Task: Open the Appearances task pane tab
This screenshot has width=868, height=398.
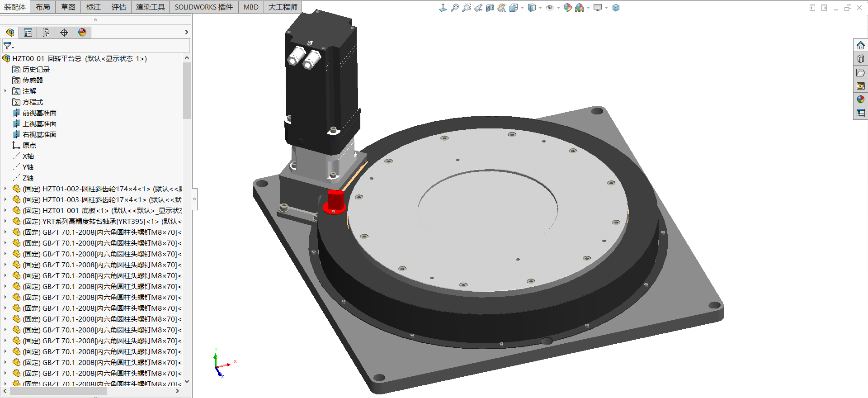Action: (x=861, y=99)
